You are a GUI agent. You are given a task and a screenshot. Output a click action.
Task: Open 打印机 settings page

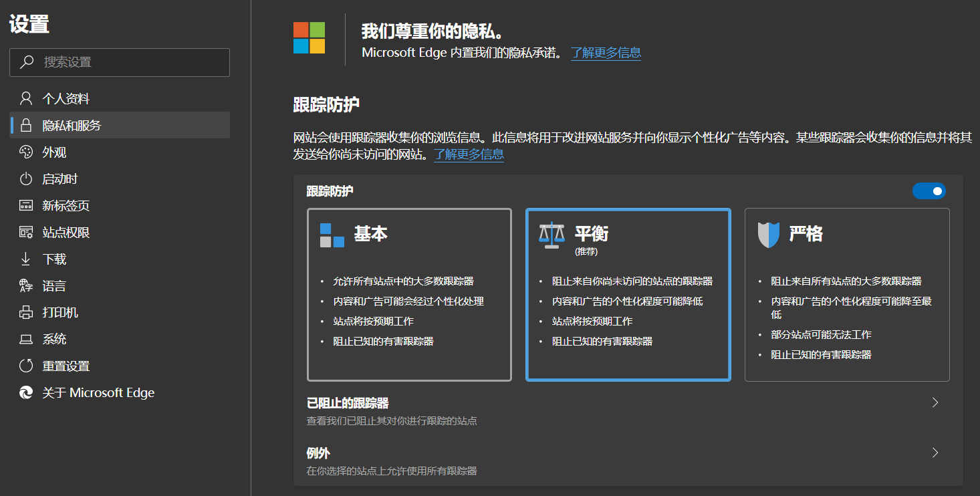[120, 312]
